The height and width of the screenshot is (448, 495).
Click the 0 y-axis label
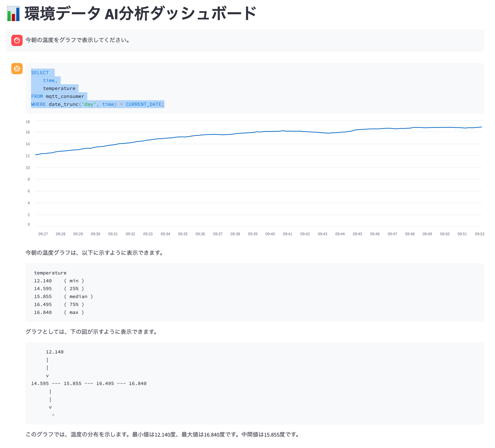pyautogui.click(x=29, y=224)
